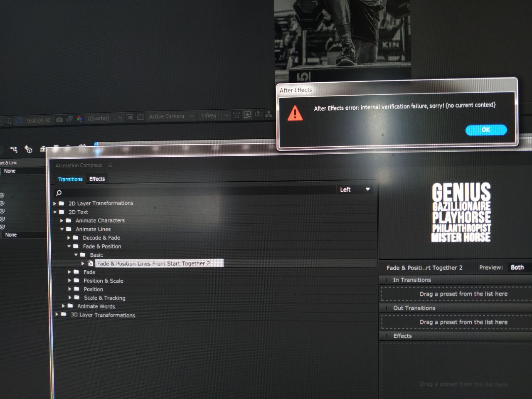Select the Position & Scale folder
This screenshot has width=532, height=399.
click(x=103, y=281)
